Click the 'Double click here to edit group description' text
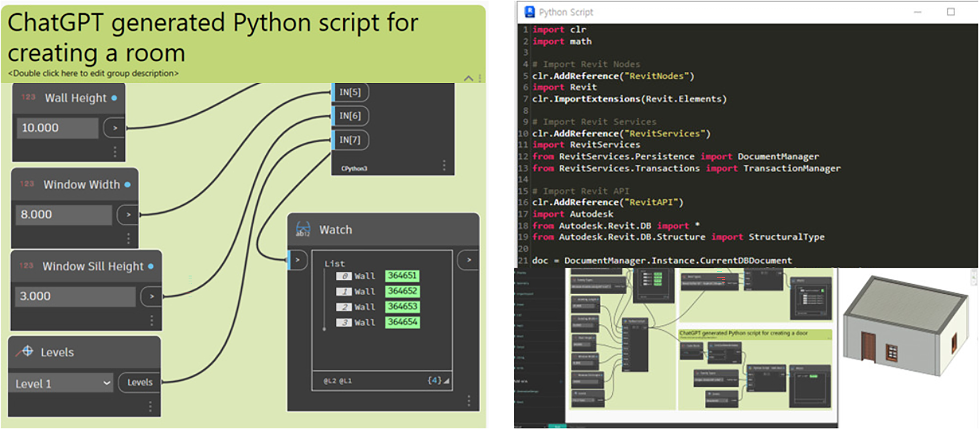980x430 pixels. tap(93, 73)
